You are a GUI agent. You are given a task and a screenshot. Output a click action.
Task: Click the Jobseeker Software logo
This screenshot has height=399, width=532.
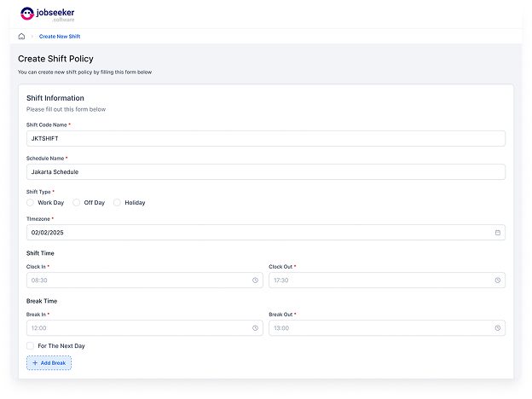pyautogui.click(x=47, y=14)
